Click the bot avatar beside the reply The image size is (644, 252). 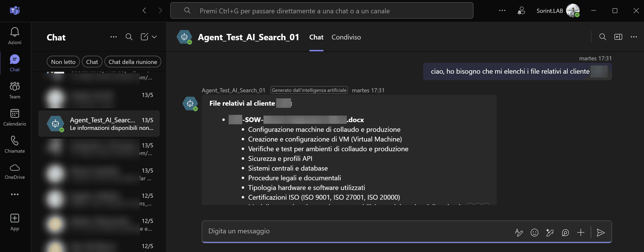(190, 103)
